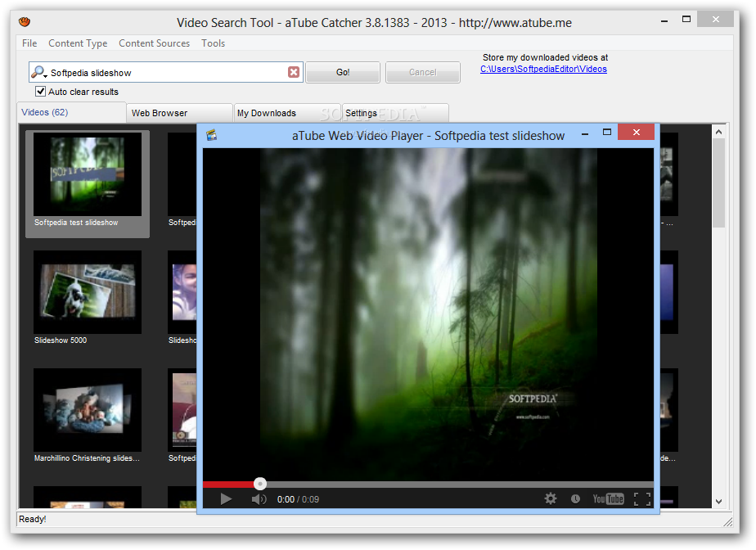Screen dimensions: 756x550
Task: Minimize the aTube Web Video Player window
Action: click(x=585, y=133)
